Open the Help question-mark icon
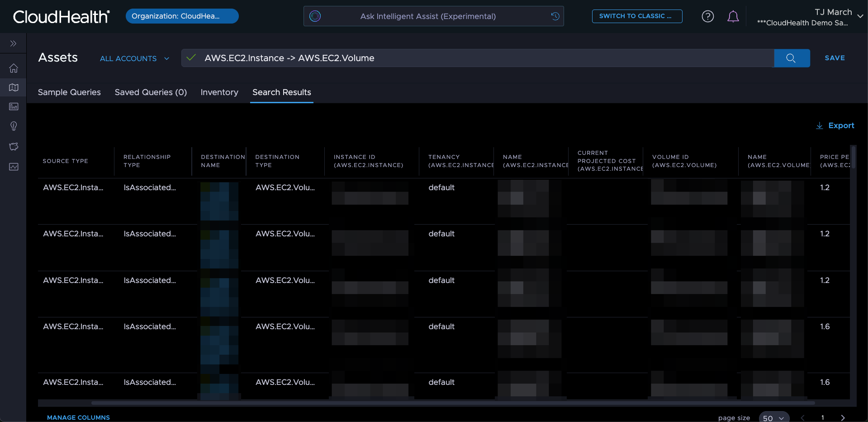Screen dimensions: 868x422 (707, 16)
